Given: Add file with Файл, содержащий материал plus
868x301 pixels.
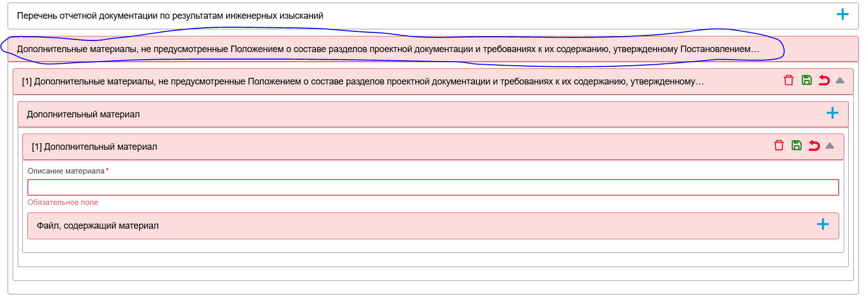Looking at the screenshot, I should tap(822, 225).
